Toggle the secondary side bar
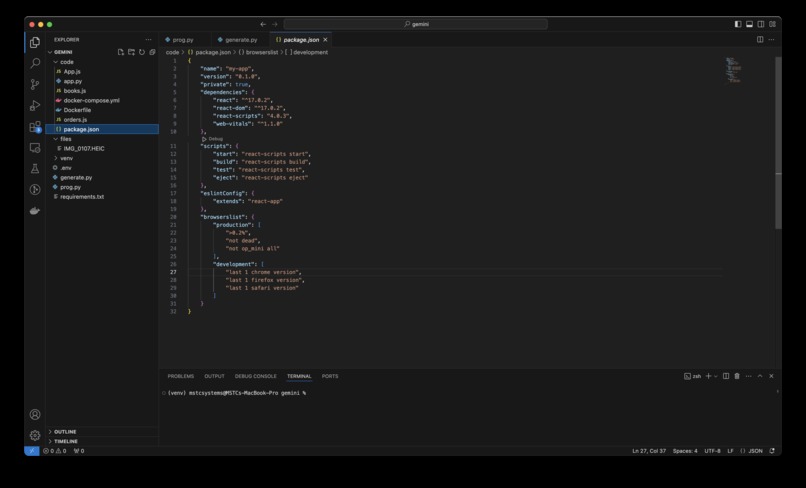 (761, 24)
